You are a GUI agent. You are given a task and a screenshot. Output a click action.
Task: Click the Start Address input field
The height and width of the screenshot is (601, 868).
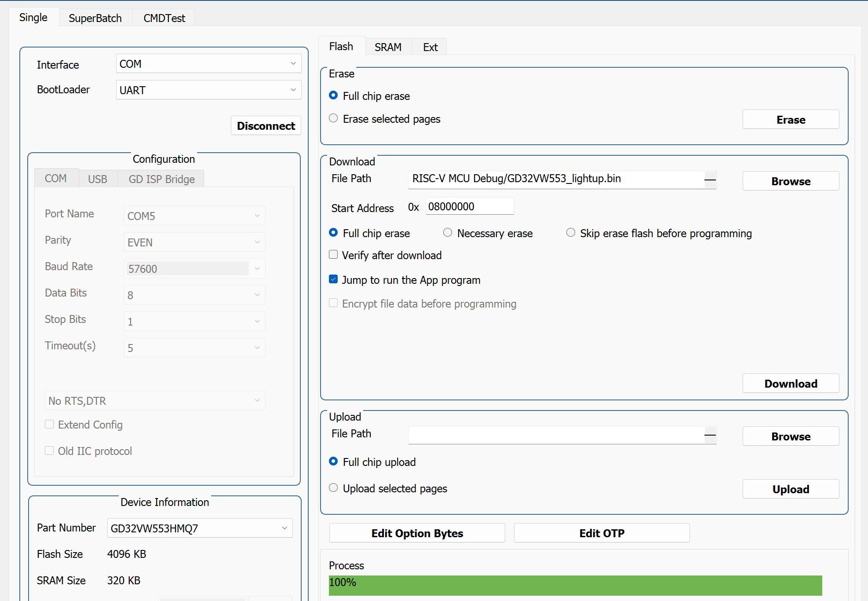click(469, 206)
